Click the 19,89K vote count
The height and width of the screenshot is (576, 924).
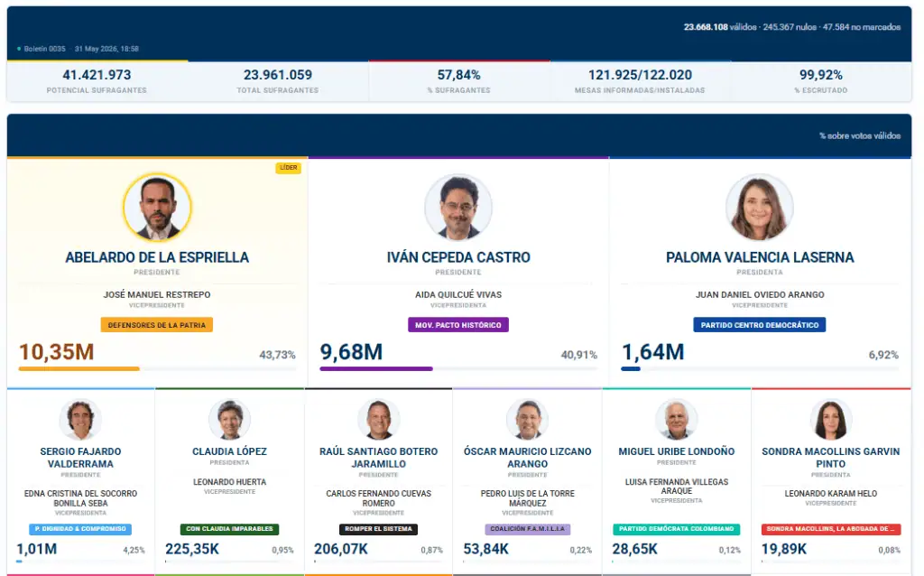point(784,550)
